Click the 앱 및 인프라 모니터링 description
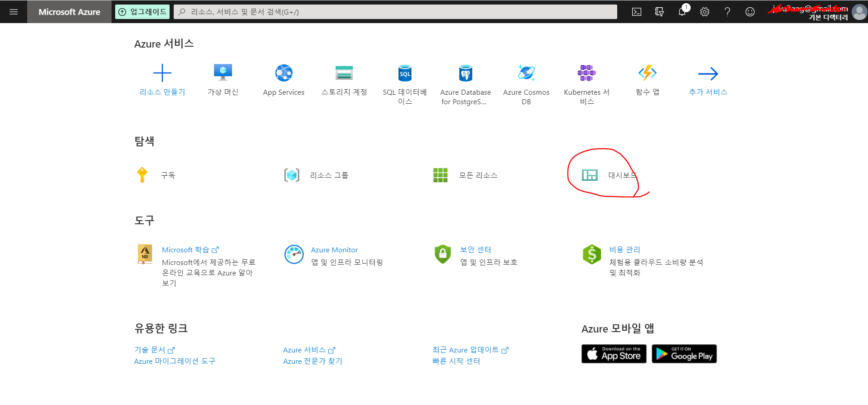 (347, 262)
